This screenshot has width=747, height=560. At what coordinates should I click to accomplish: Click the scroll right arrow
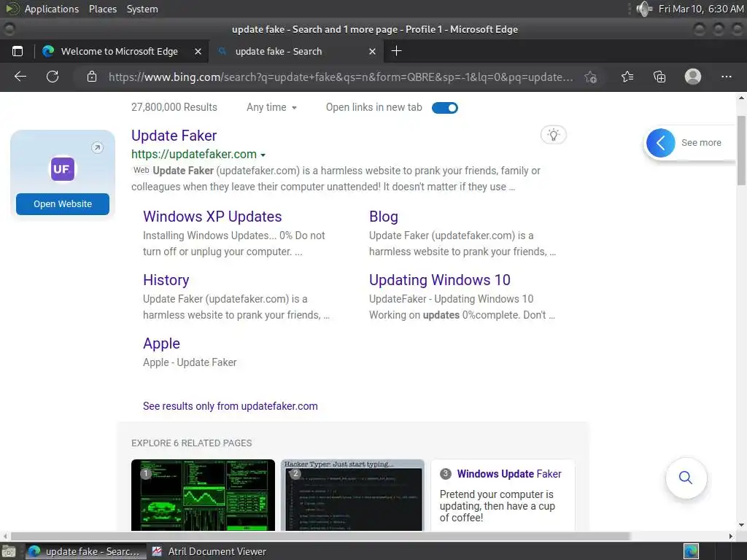point(731,536)
